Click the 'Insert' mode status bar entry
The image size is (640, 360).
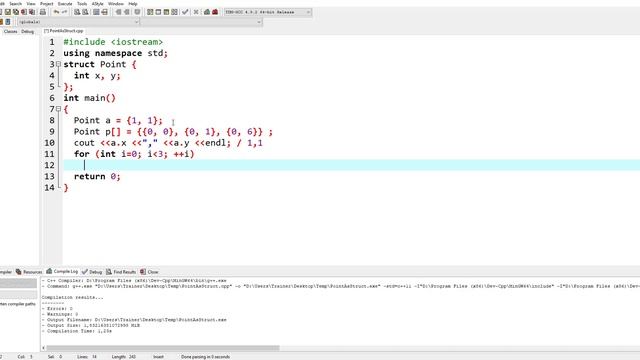coord(158,357)
